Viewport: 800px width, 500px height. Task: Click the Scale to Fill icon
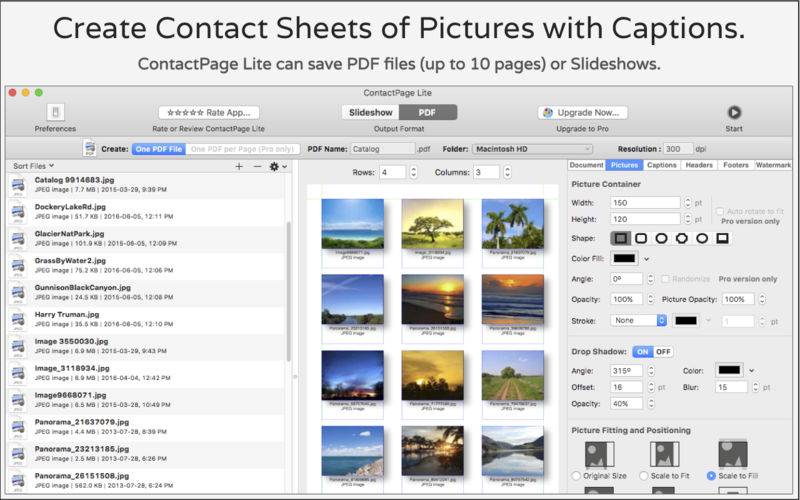click(733, 454)
